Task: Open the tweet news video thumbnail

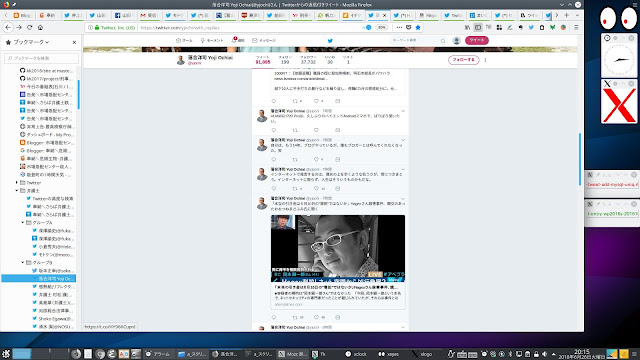Action: (x=338, y=248)
